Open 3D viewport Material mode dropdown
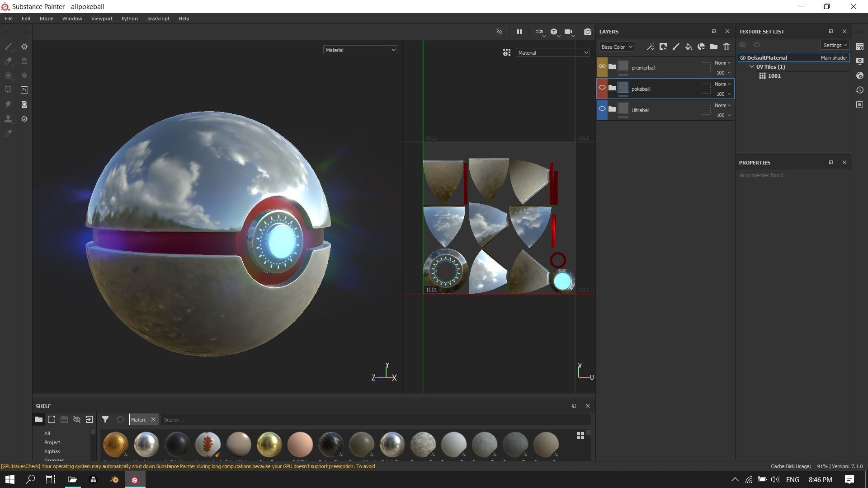This screenshot has height=488, width=868. coord(360,50)
